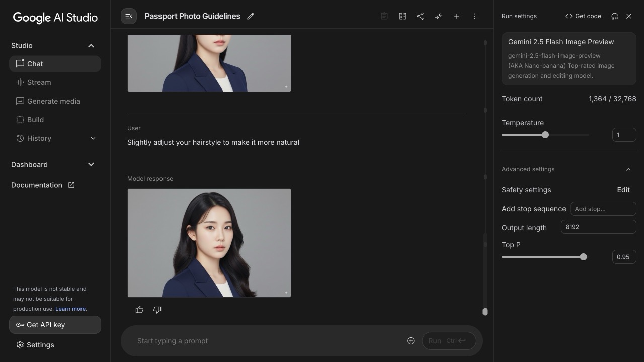The height and width of the screenshot is (362, 644).
Task: Click the Run settings heading
Action: point(519,16)
